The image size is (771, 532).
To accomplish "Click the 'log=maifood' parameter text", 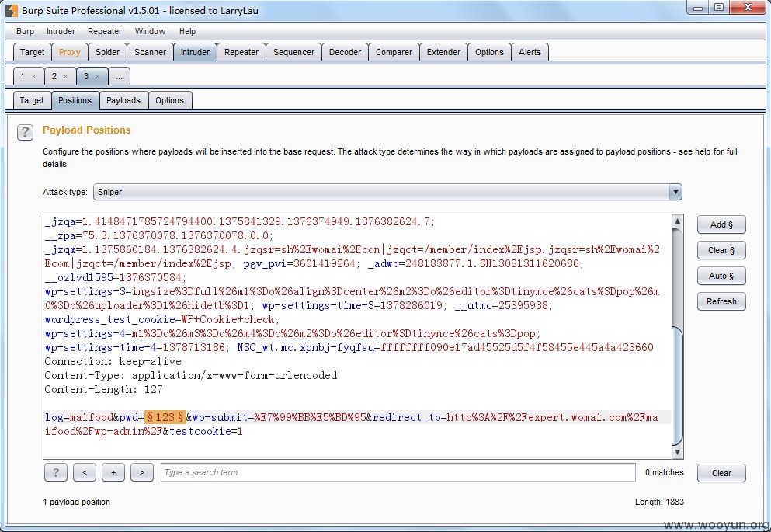I will click(x=78, y=417).
